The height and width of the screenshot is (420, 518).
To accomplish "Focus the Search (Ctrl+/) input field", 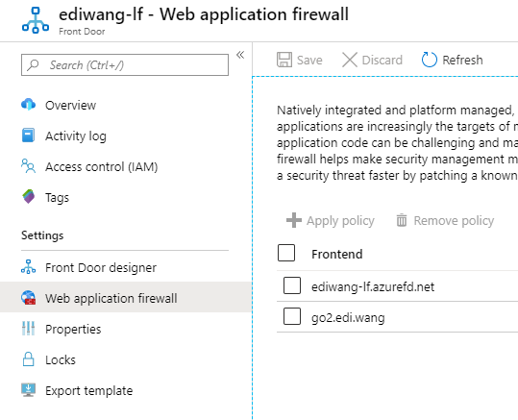I will 125,65.
